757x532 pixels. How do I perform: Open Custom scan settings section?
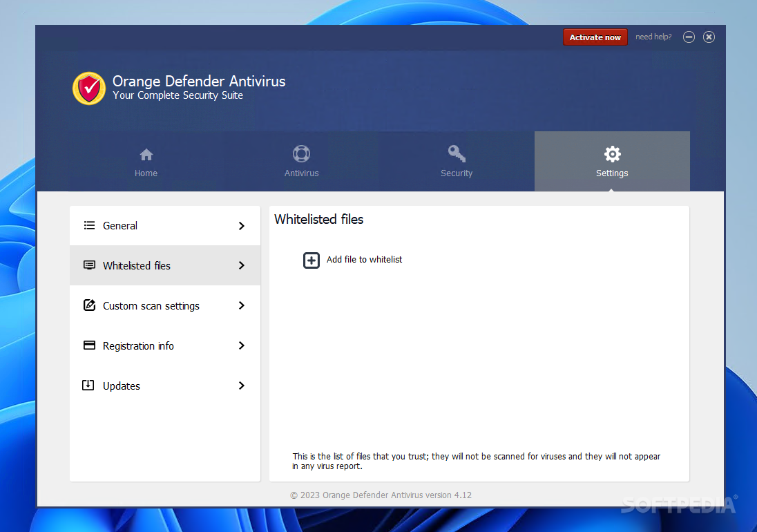165,305
